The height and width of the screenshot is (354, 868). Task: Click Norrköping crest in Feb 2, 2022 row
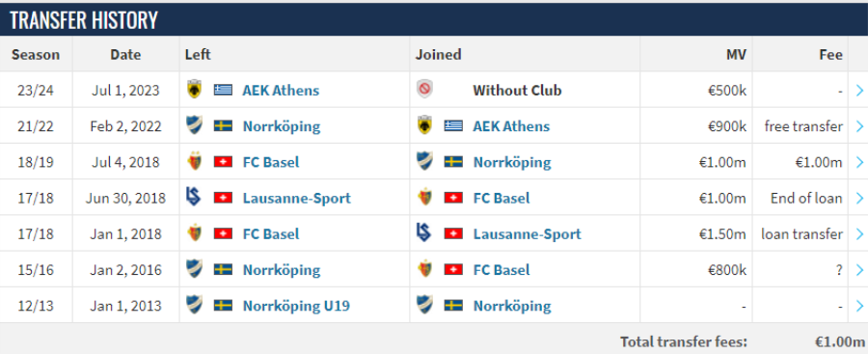tap(194, 125)
